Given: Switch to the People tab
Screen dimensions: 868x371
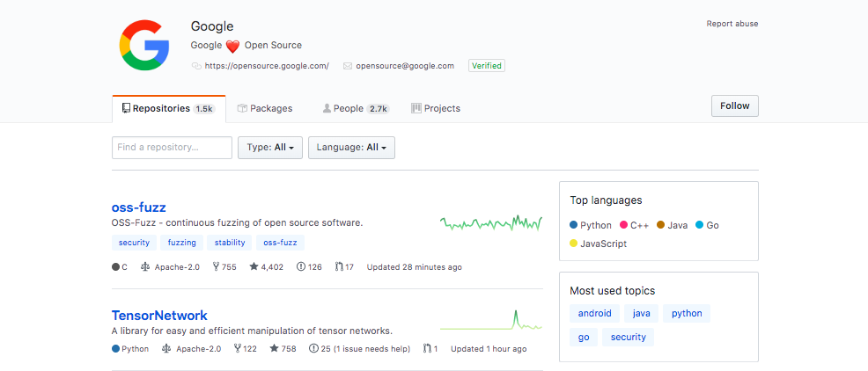Looking at the screenshot, I should (x=356, y=108).
